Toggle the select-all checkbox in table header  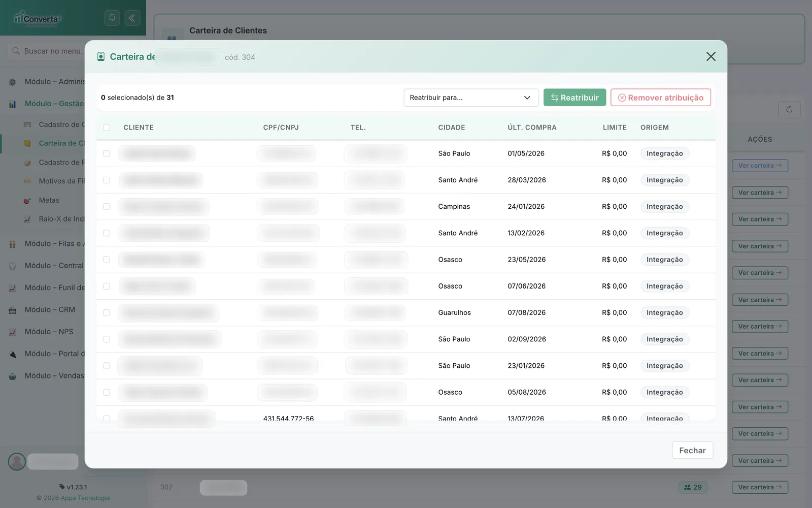coord(107,128)
